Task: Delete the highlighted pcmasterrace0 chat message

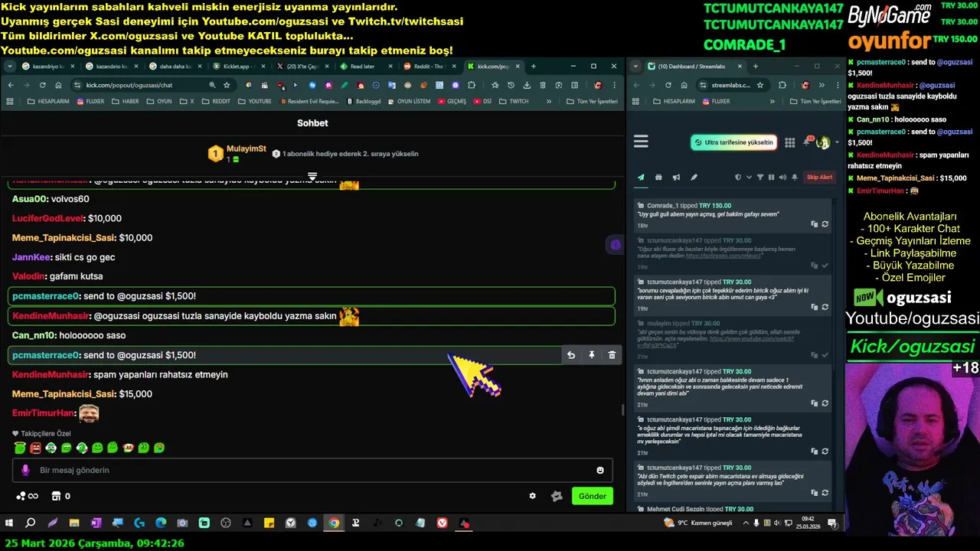Action: pyautogui.click(x=612, y=355)
